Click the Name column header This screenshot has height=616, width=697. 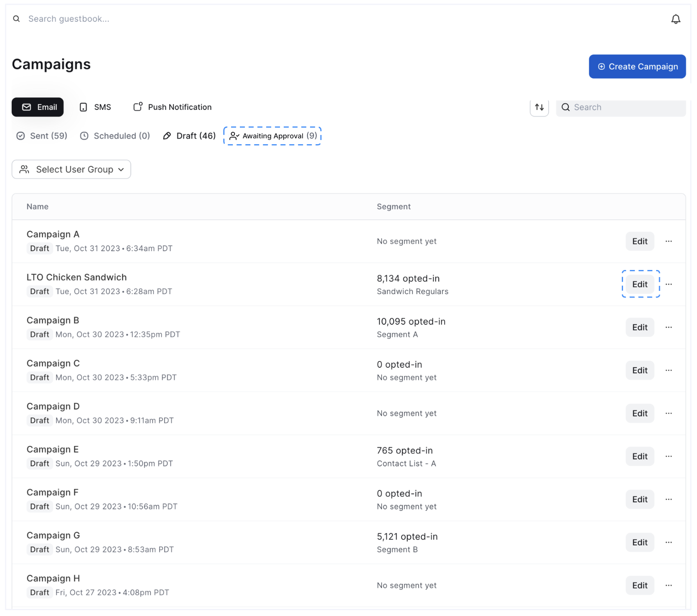point(38,207)
